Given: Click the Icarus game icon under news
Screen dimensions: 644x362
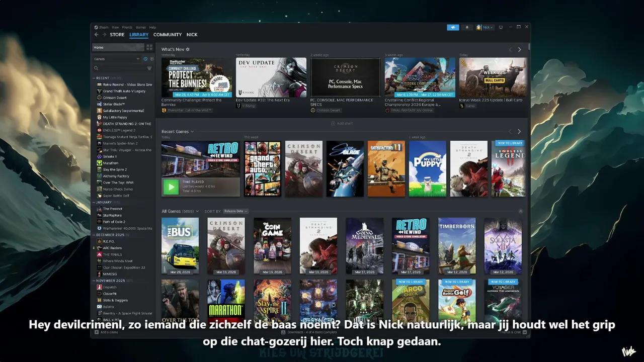Looking at the screenshot, I should pos(462,106).
